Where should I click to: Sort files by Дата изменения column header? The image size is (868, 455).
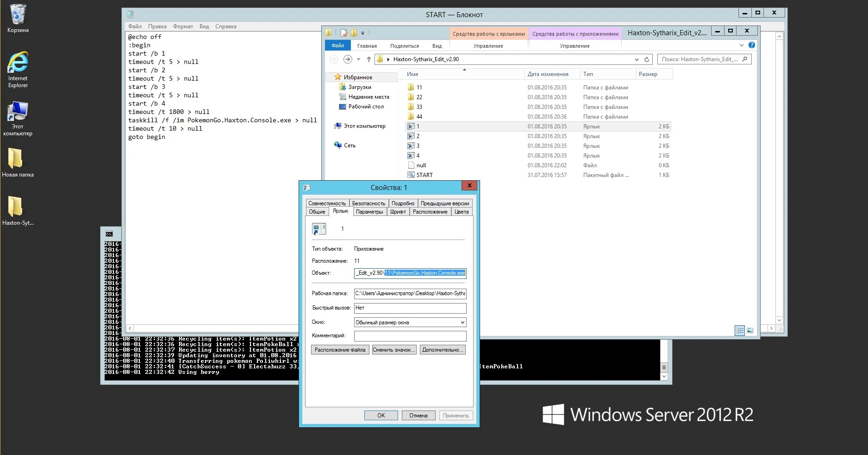pyautogui.click(x=552, y=74)
